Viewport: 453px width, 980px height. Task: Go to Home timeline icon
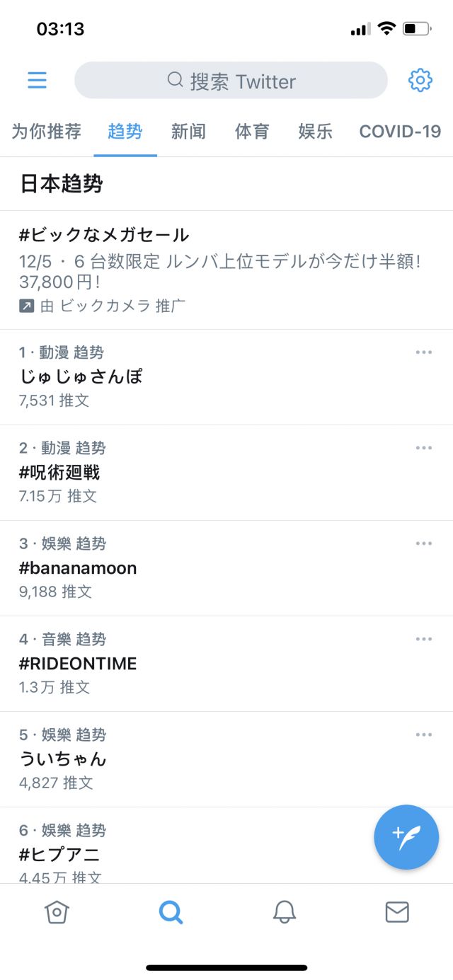point(57,912)
